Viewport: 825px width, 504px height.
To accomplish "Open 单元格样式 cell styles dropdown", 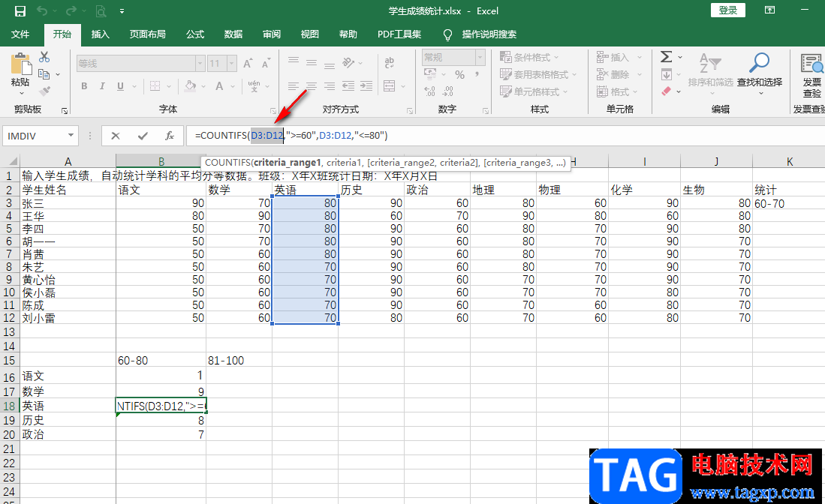I will coord(534,91).
